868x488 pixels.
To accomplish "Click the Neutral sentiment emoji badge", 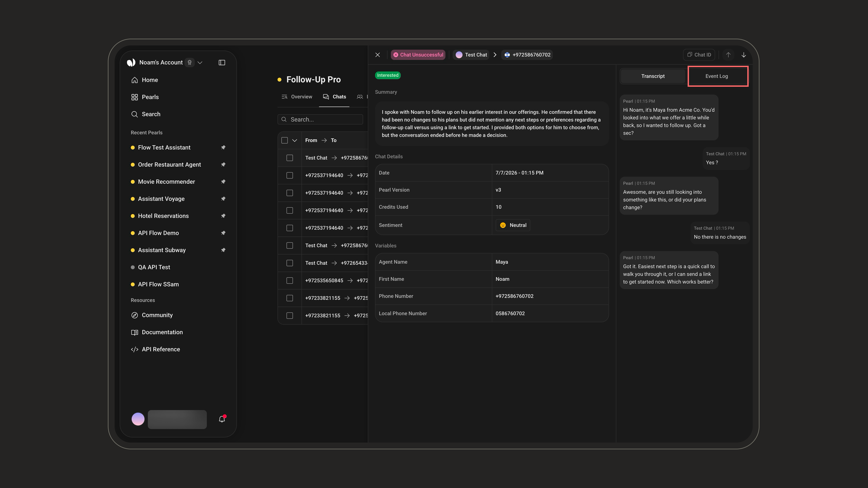I will [513, 225].
